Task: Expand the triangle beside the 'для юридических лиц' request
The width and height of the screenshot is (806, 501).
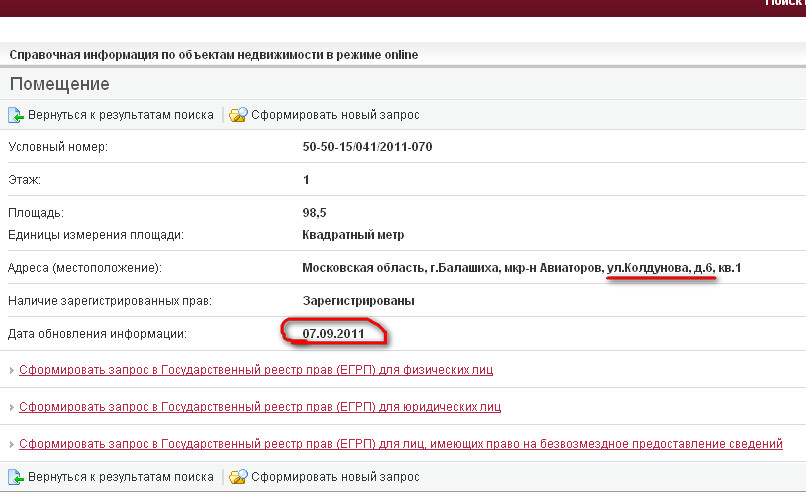Action: 12,408
